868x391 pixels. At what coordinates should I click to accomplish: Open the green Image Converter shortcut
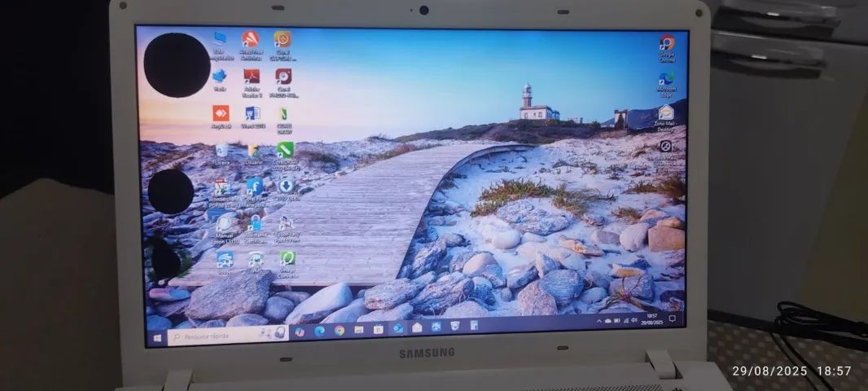[287, 258]
